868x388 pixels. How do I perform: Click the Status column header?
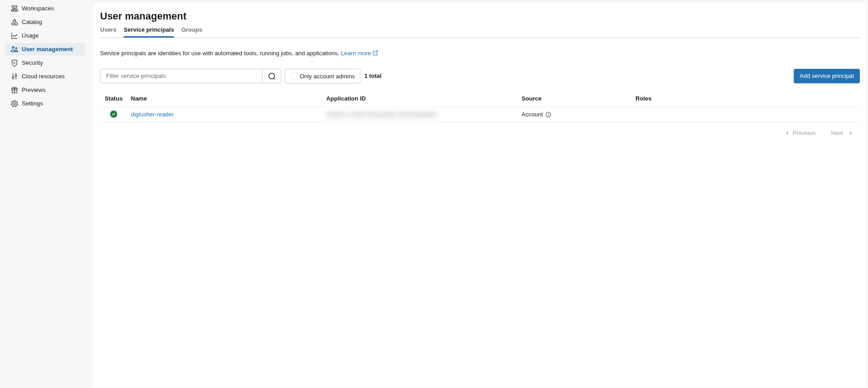coord(114,99)
